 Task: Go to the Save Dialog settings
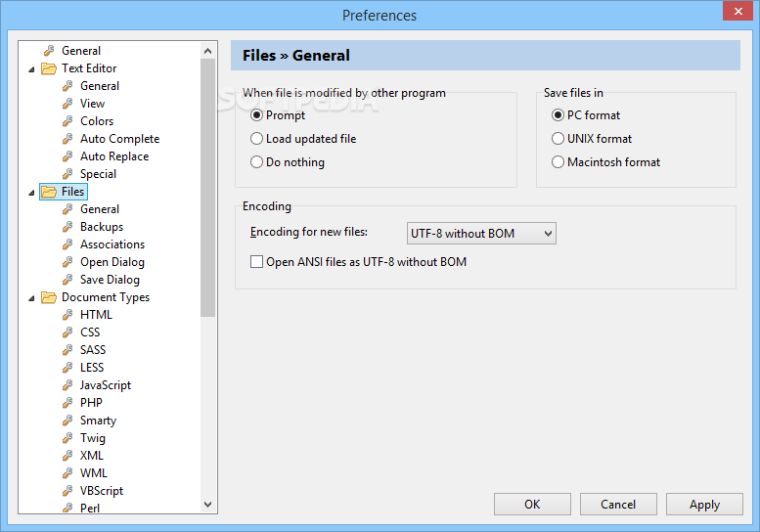[110, 280]
